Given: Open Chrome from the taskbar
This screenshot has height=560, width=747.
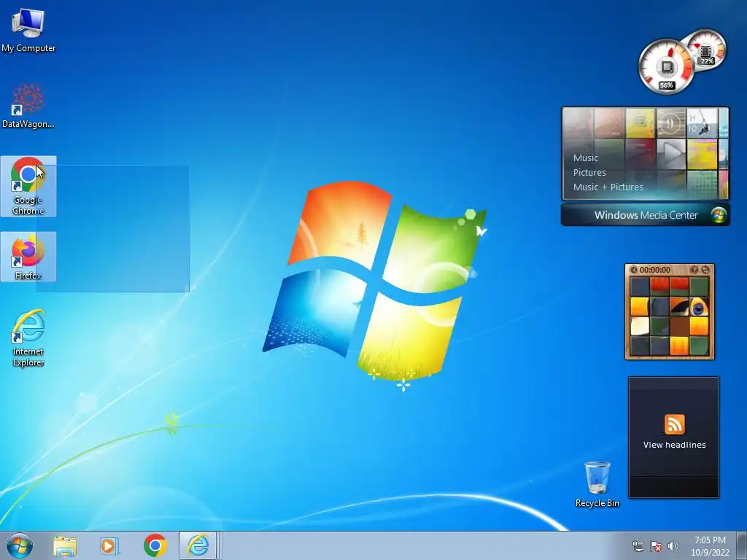Looking at the screenshot, I should [155, 545].
